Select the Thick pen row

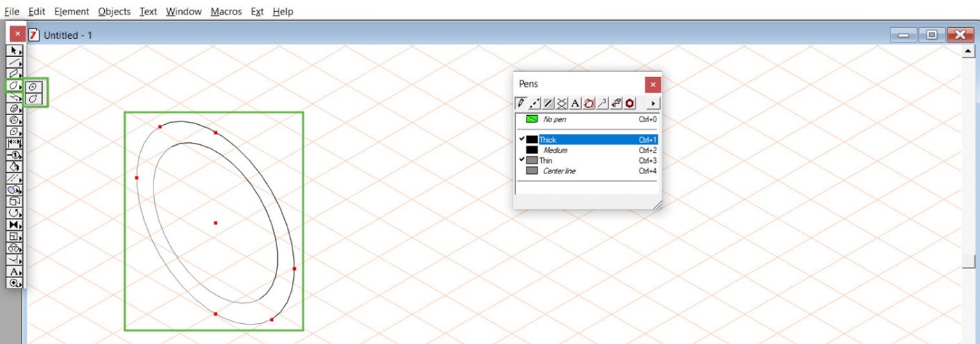[587, 139]
